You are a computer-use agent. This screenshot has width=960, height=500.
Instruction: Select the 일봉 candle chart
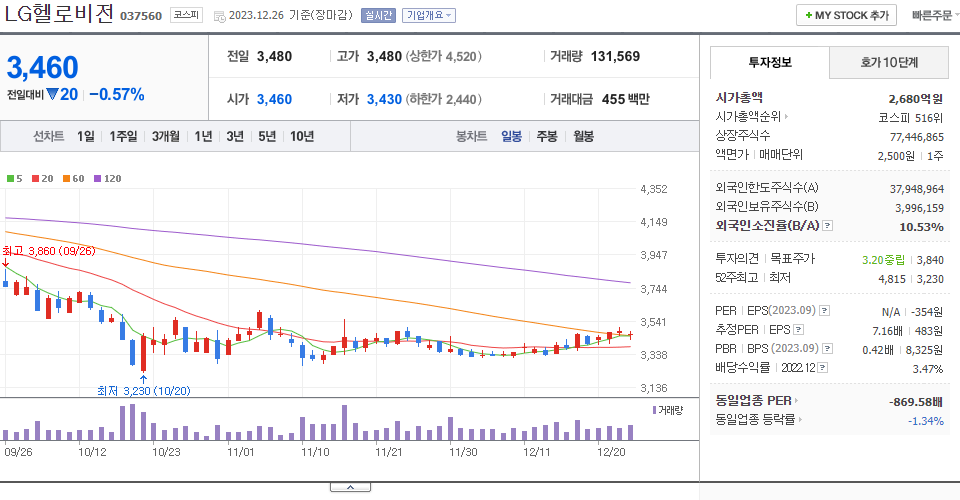pyautogui.click(x=511, y=136)
